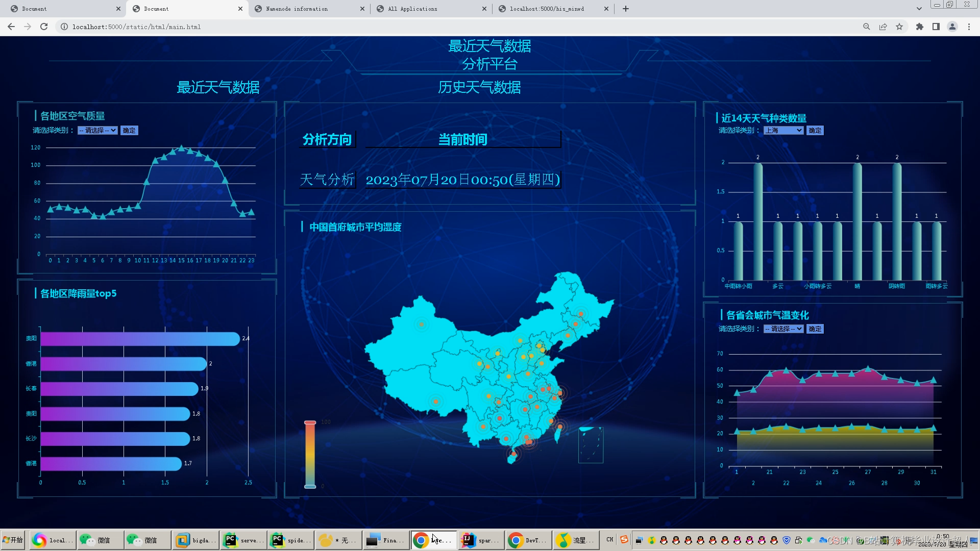The width and height of the screenshot is (980, 551).
Task: Drag the humidity map color scale slider
Action: [x=310, y=422]
